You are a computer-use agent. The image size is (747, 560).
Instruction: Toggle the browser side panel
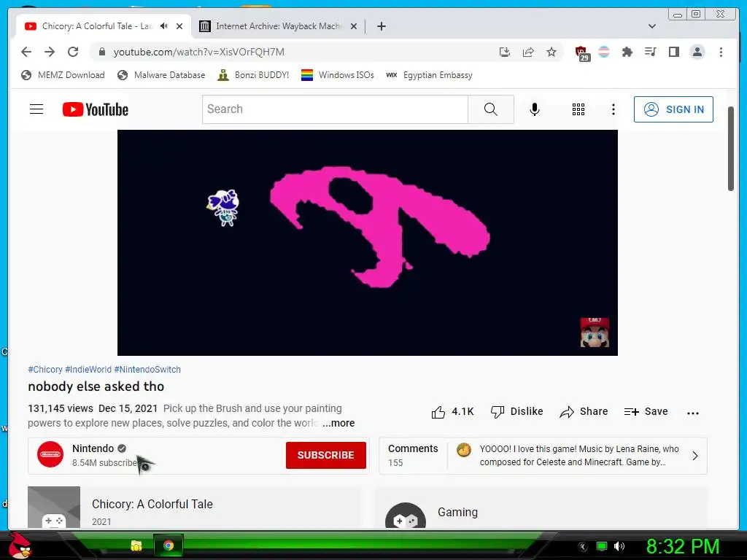click(x=673, y=52)
